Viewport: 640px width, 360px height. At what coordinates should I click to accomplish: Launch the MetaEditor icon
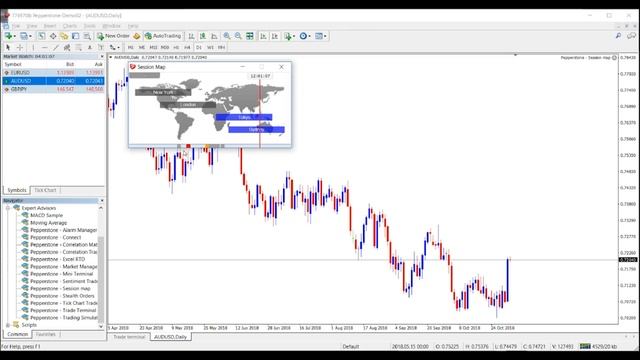click(137, 36)
